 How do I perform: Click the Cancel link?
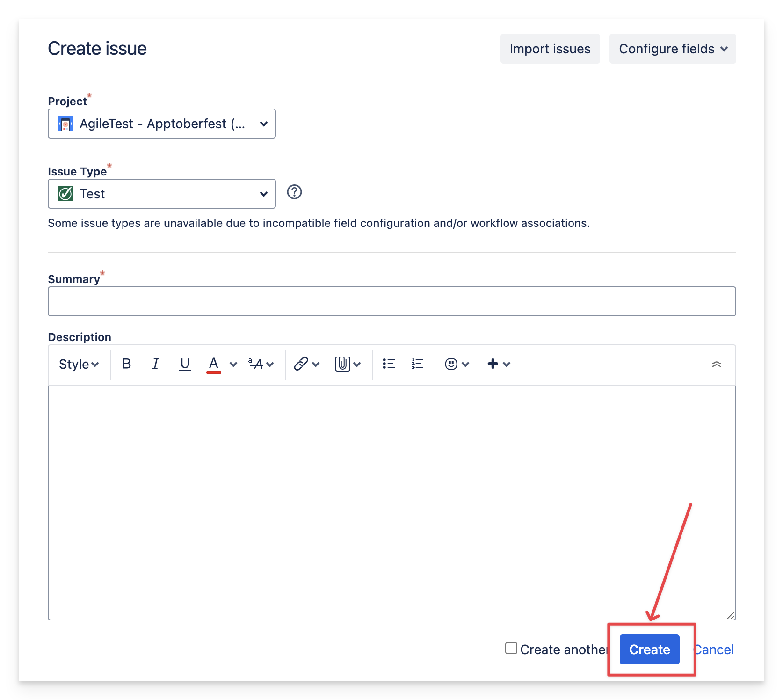point(715,649)
